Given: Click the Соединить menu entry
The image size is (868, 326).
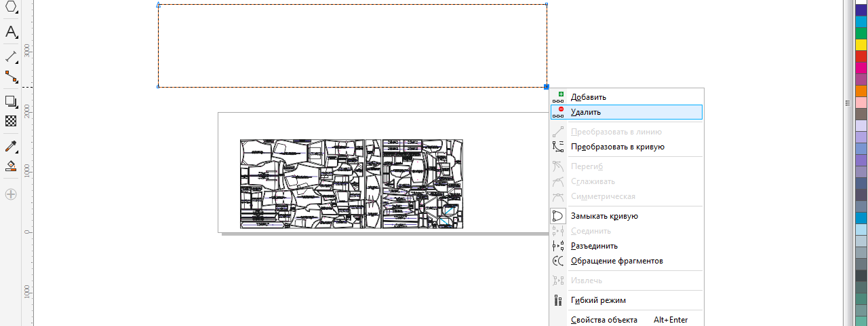Looking at the screenshot, I should (626, 231).
